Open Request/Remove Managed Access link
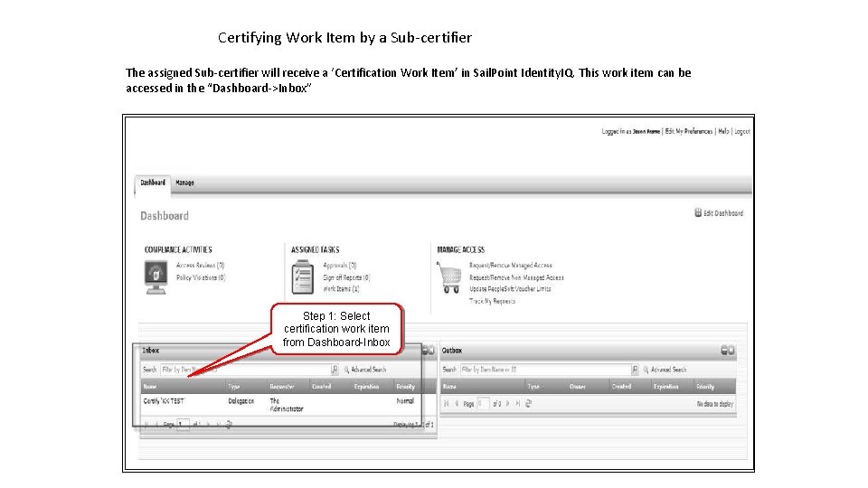 (x=510, y=266)
